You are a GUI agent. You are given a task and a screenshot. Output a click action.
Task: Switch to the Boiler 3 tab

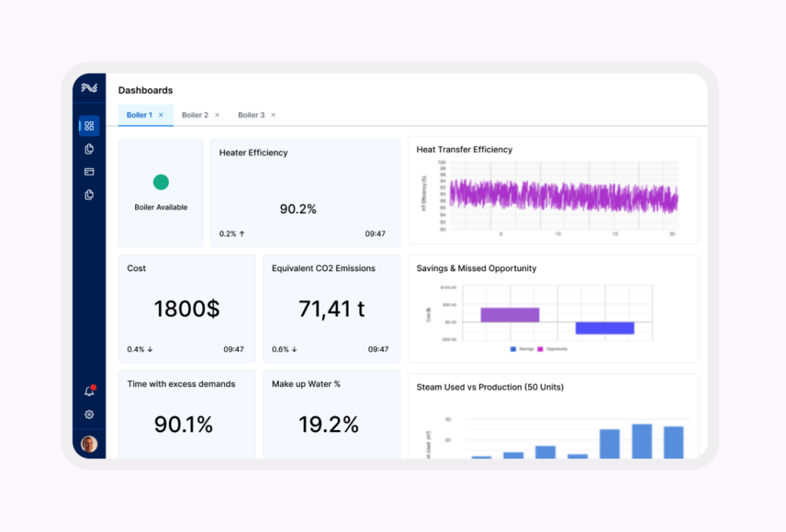click(251, 115)
